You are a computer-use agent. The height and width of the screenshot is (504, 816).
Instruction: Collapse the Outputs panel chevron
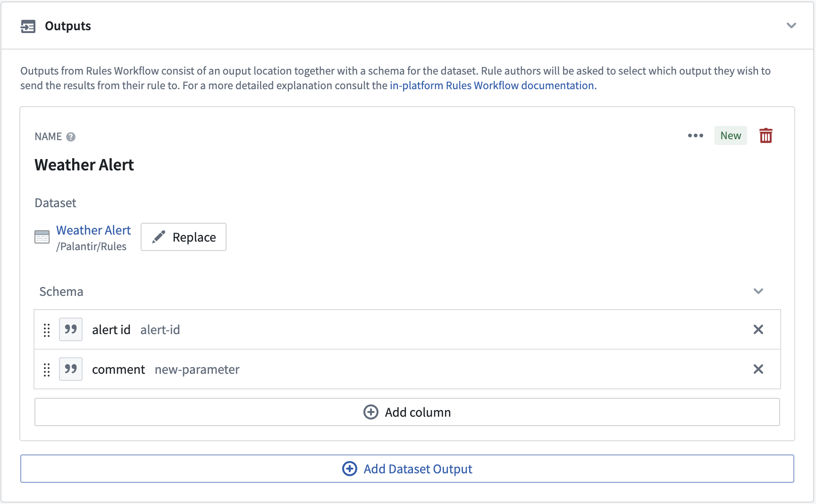click(791, 25)
